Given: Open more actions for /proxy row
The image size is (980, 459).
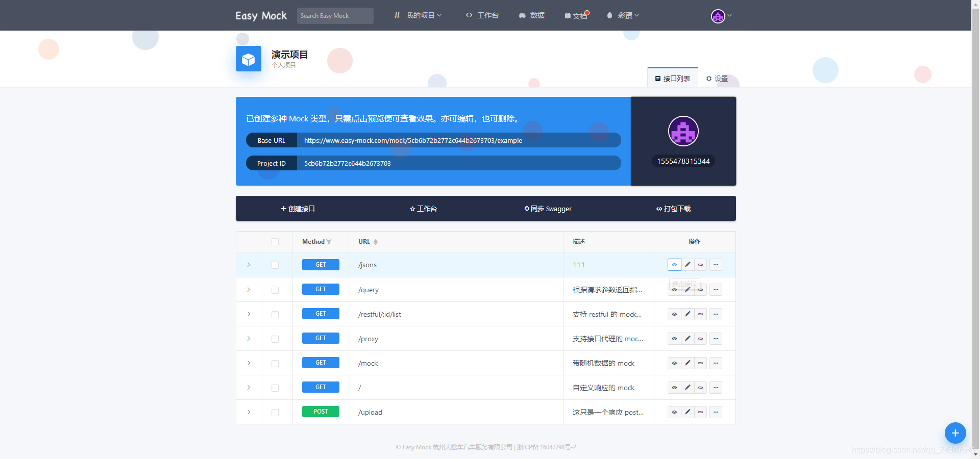Looking at the screenshot, I should [x=716, y=339].
